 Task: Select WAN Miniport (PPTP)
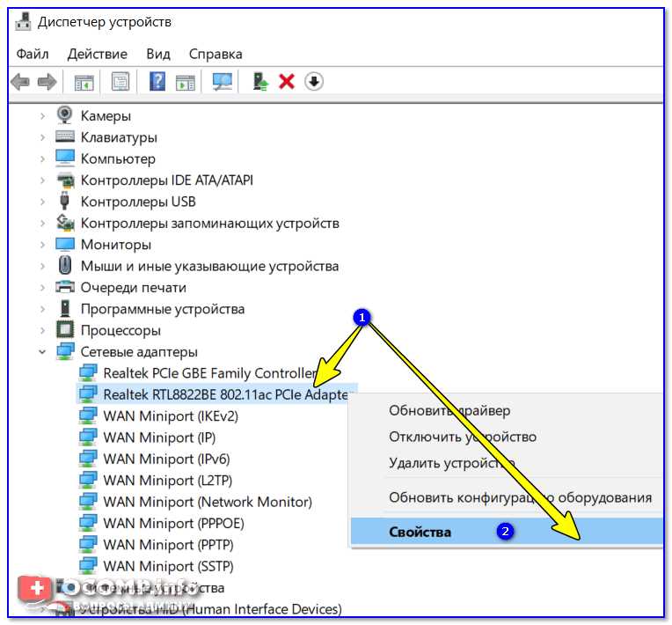(168, 545)
